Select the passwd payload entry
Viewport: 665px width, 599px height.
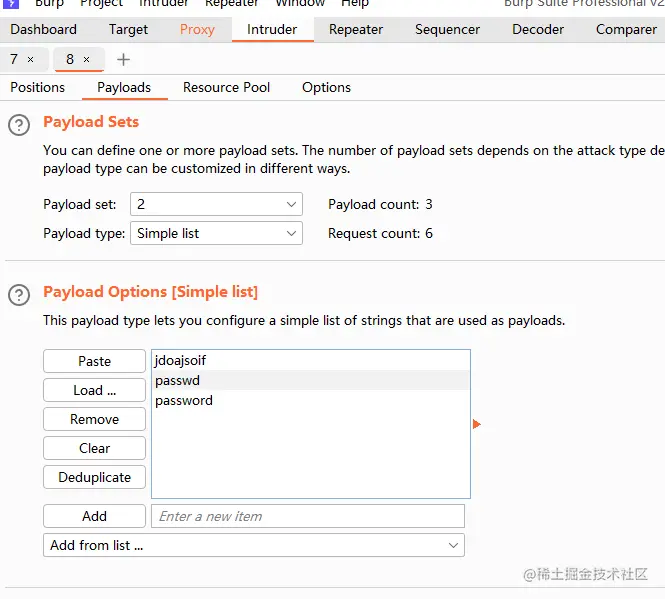(311, 381)
